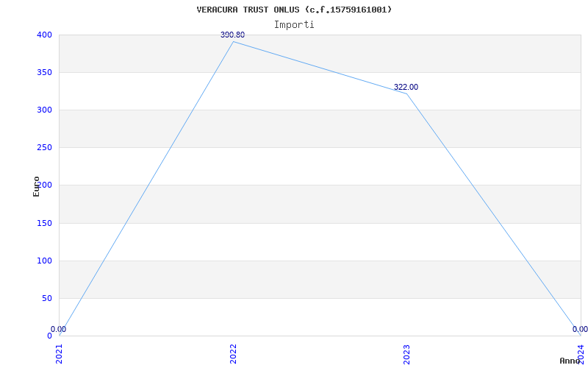Click the 50 y-axis value
588x368 pixels.
click(47, 299)
